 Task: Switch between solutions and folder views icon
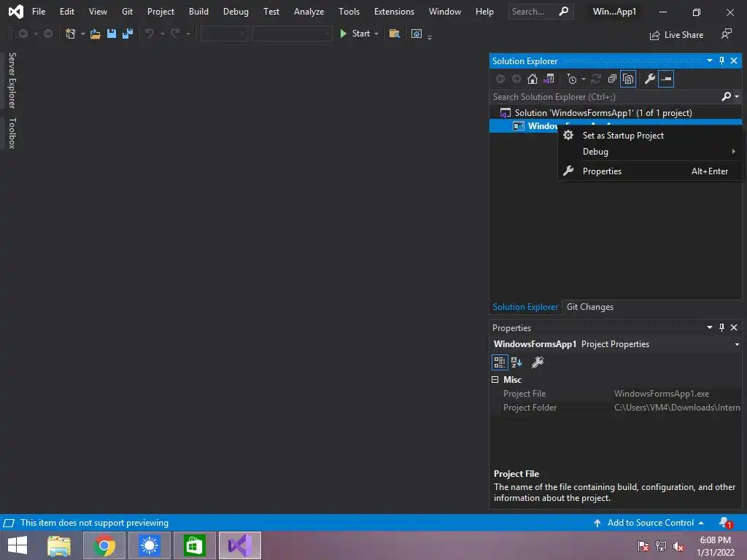coord(549,79)
